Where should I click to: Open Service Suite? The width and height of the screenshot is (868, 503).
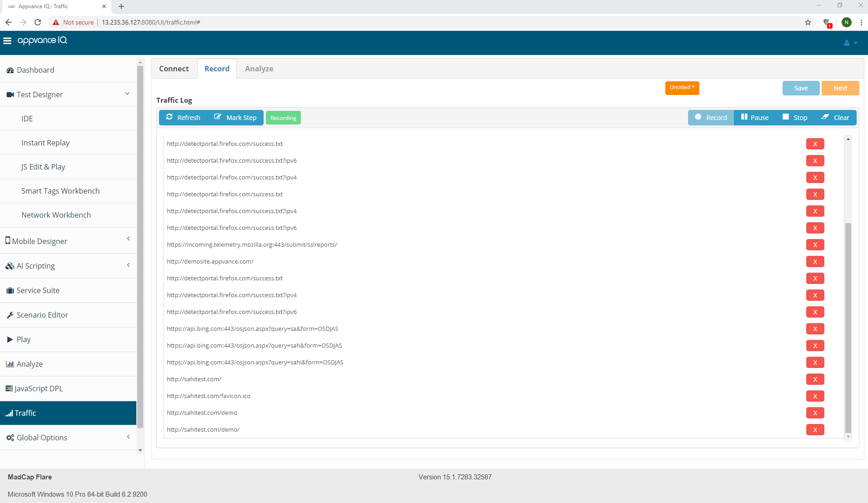68,290
